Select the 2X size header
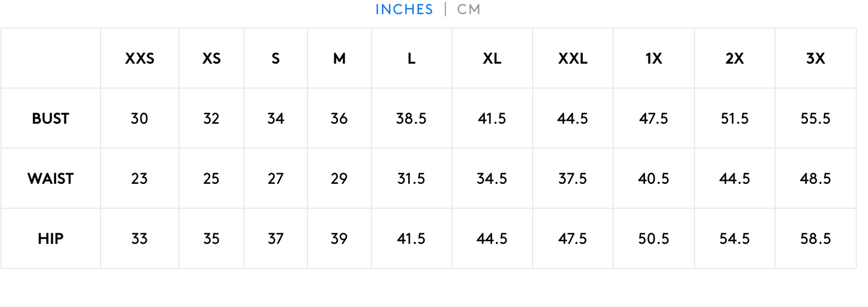Image resolution: width=868 pixels, height=307 pixels. (734, 59)
